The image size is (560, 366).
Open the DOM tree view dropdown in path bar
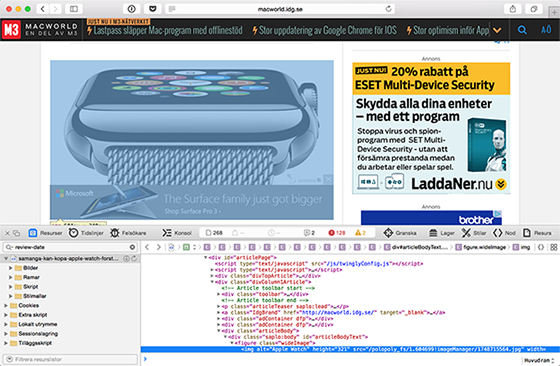coord(189,247)
